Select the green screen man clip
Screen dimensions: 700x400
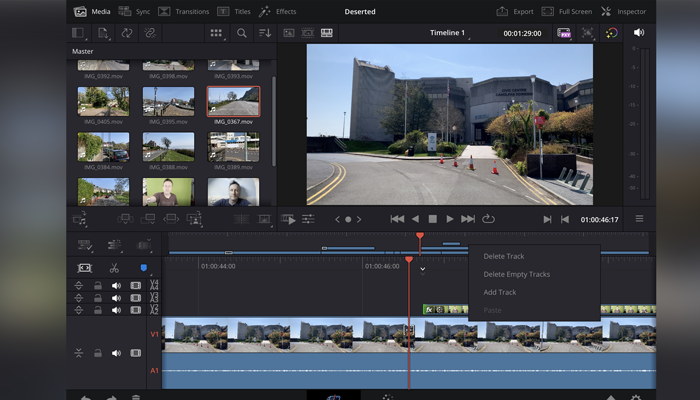coord(168,192)
